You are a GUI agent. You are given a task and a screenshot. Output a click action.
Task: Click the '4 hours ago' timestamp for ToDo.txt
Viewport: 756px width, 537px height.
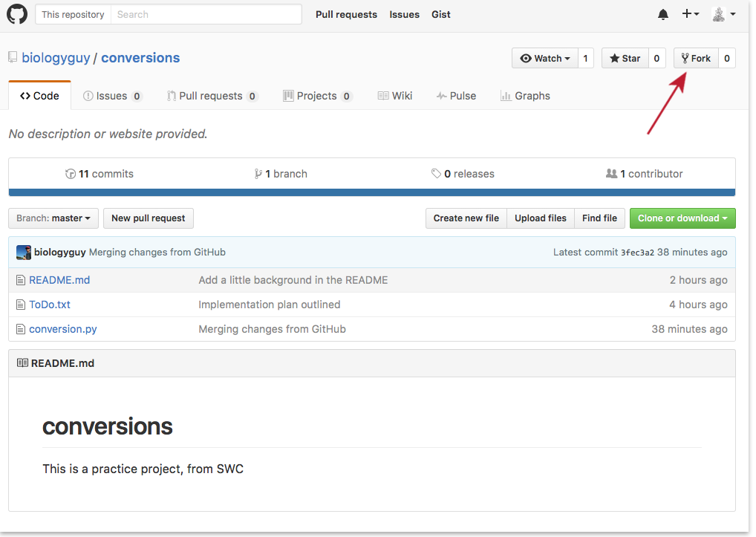click(699, 305)
